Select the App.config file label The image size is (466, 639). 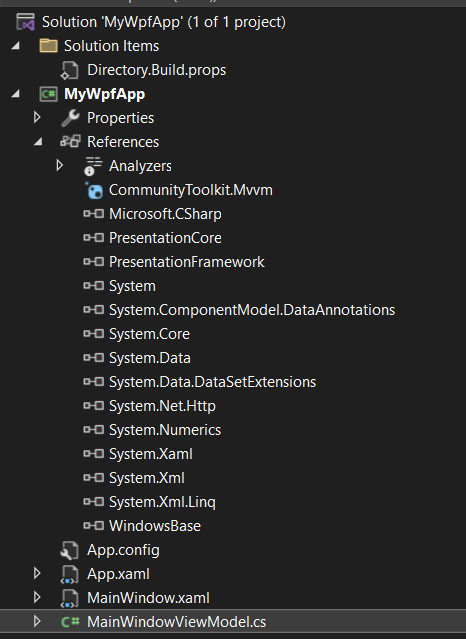[123, 550]
